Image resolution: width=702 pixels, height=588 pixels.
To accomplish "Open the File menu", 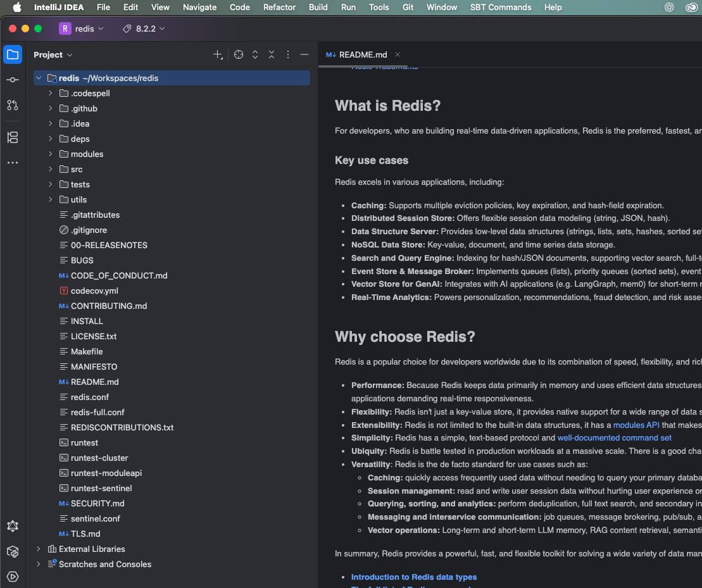I will [103, 7].
